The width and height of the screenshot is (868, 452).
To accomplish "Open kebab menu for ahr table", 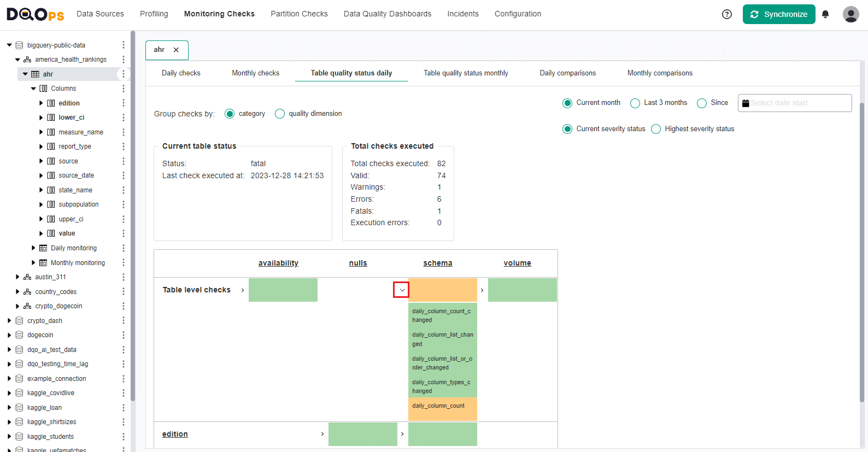I will [124, 74].
